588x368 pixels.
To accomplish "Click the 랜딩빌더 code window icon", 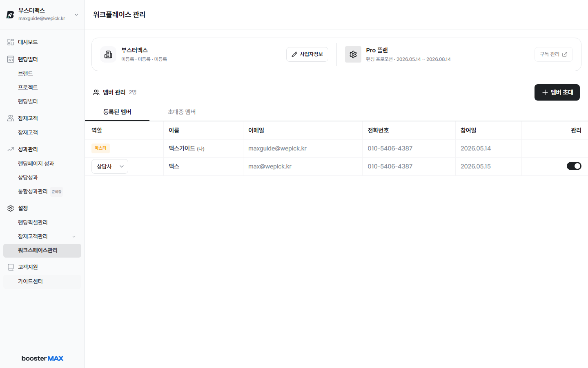I will point(11,59).
